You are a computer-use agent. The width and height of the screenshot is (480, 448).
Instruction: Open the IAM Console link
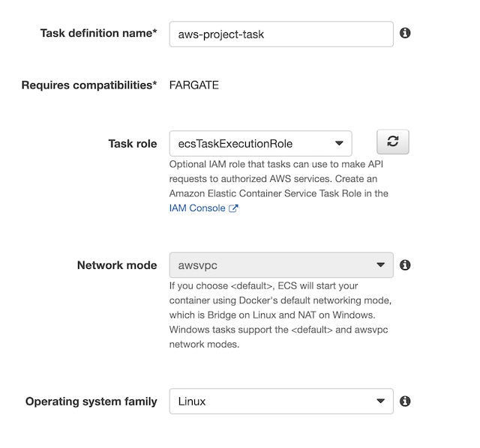point(197,208)
